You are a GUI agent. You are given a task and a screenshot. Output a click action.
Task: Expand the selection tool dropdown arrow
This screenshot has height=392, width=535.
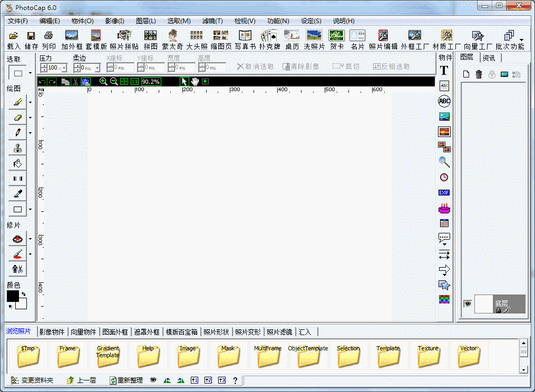30,73
